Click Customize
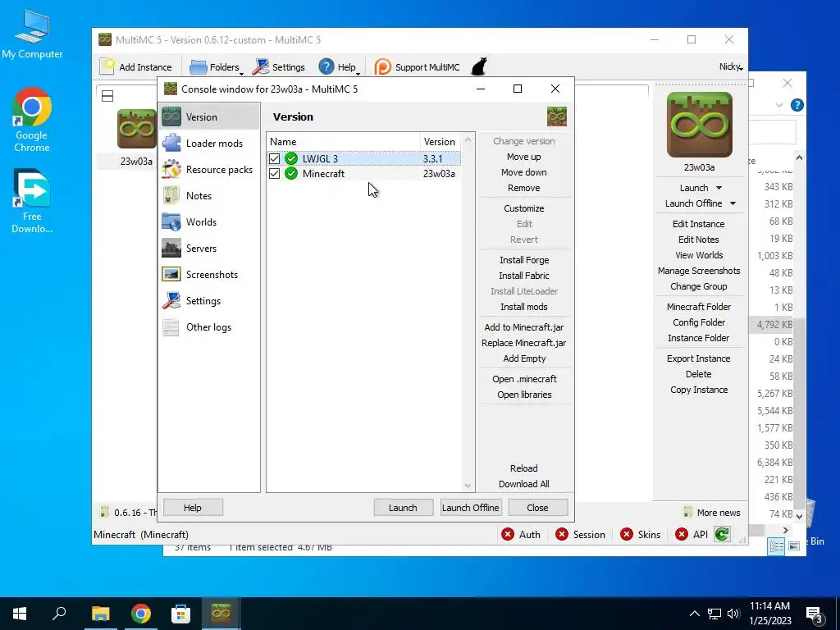Image resolution: width=840 pixels, height=630 pixels. pyautogui.click(x=524, y=208)
